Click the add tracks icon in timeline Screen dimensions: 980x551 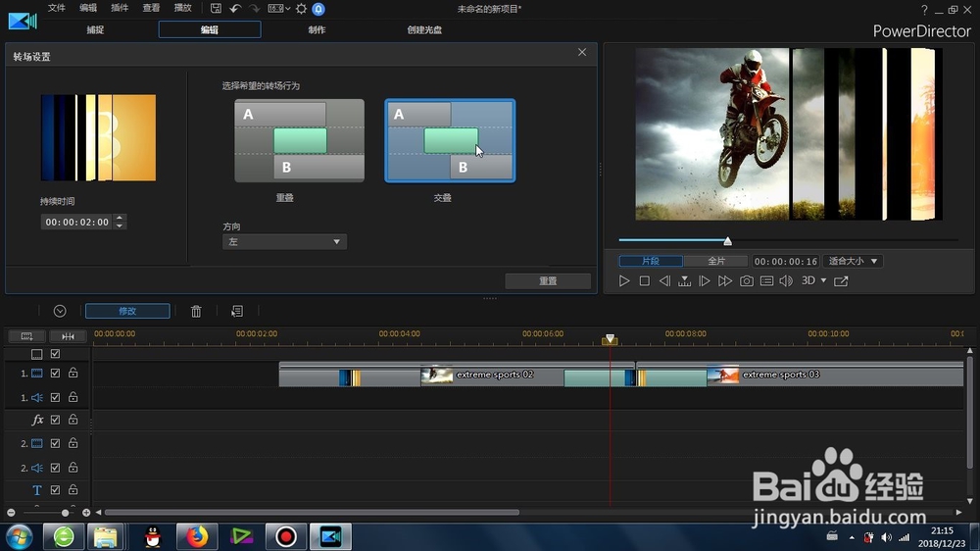26,336
